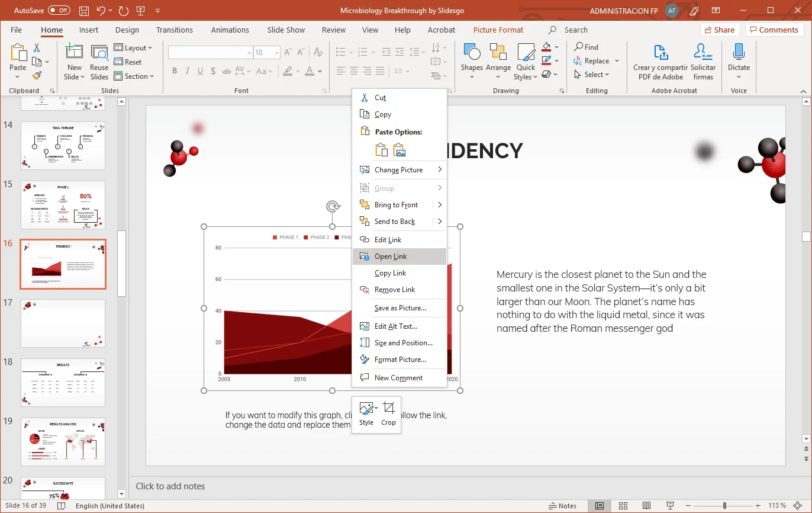
Task: Toggle the AutoSave switch
Action: 59,11
